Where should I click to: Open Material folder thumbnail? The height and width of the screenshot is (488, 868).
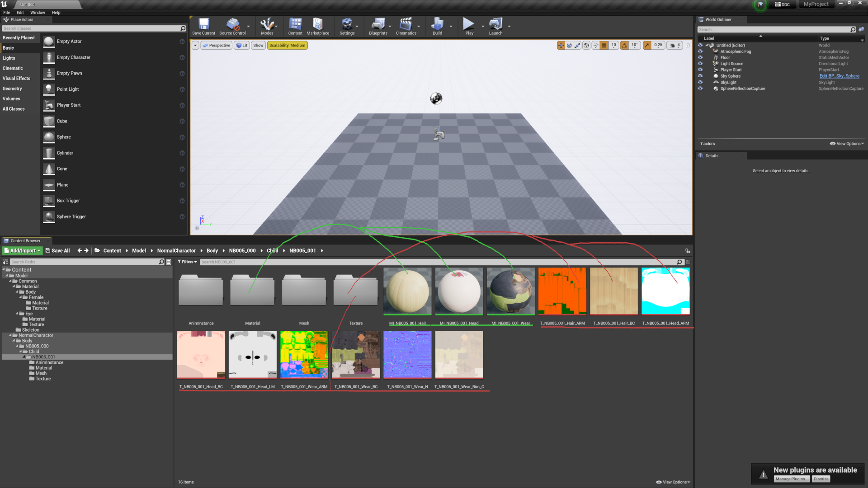pos(252,291)
